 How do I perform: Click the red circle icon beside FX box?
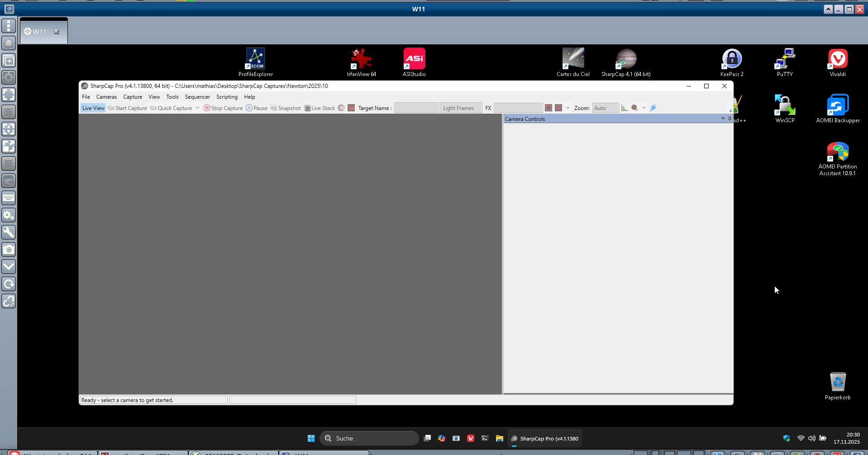(x=548, y=108)
